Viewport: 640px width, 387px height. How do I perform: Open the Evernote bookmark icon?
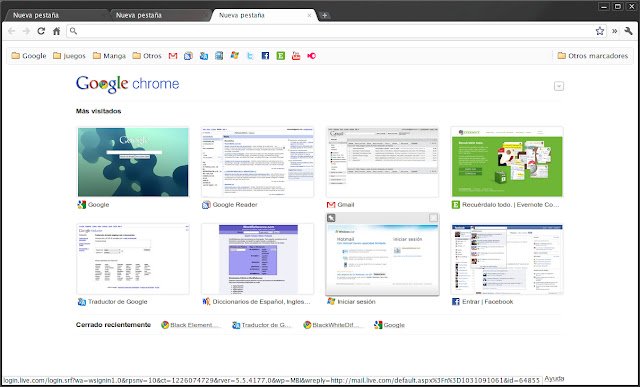(280, 56)
